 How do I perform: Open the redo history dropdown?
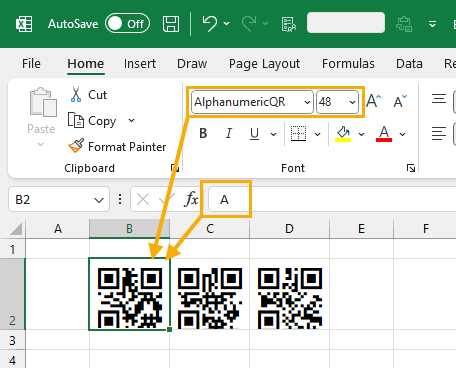(x=266, y=23)
